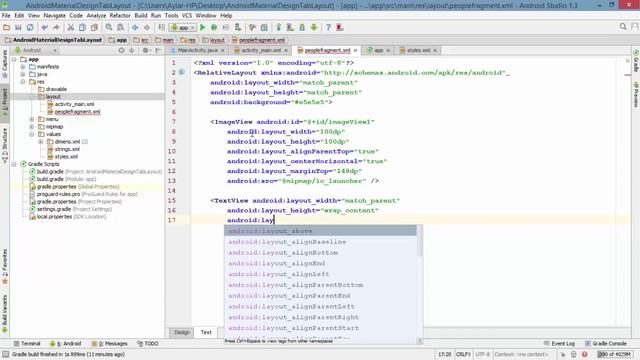Open the Gradle Console panel
This screenshot has height=360, width=640.
pos(606,344)
